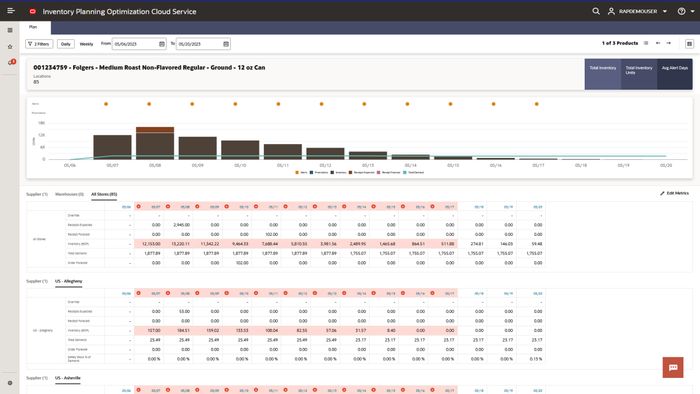The image size is (700, 394).
Task: Select the Warehouses (0) tab
Action: coord(69,194)
